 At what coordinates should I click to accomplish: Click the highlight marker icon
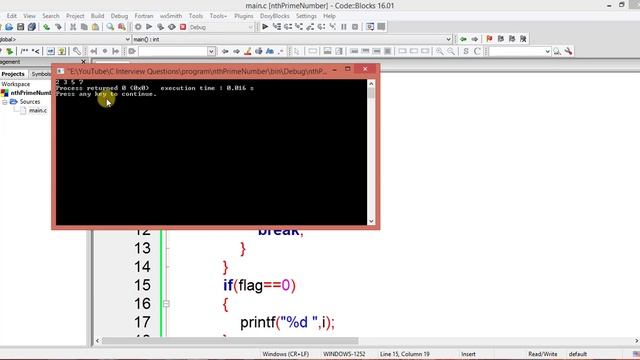[247, 51]
